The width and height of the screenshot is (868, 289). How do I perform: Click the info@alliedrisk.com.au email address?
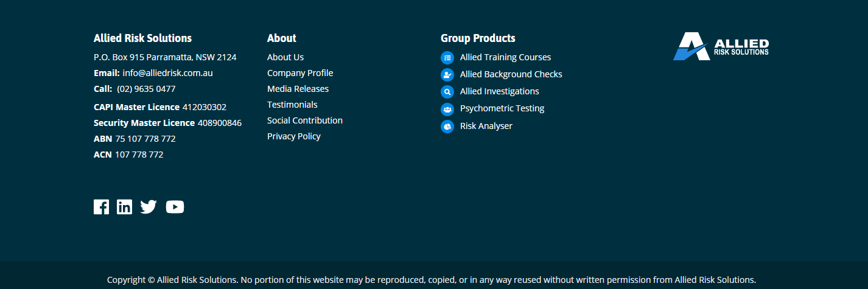[167, 73]
